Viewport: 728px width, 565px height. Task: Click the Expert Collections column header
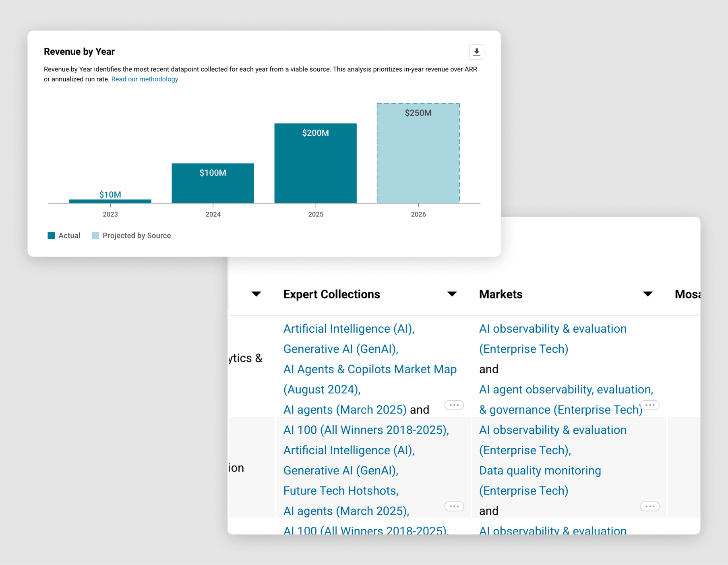click(x=332, y=294)
